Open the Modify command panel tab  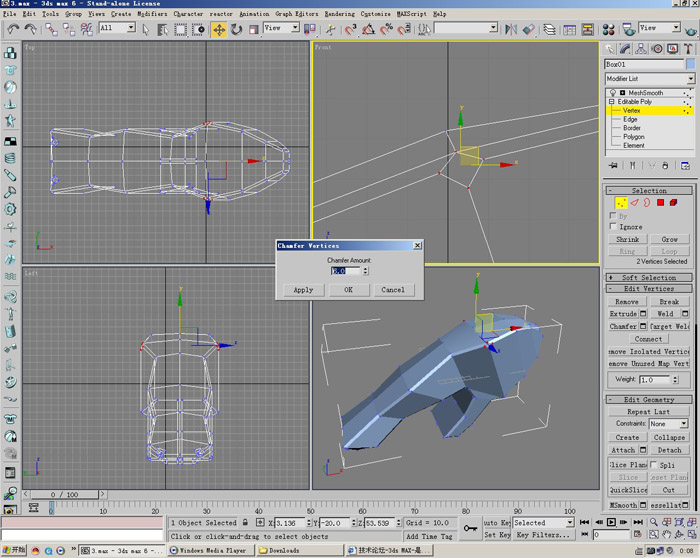tap(624, 48)
